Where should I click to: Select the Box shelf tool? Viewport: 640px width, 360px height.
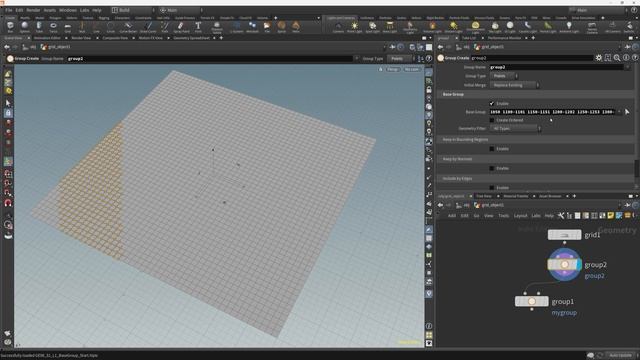point(10,27)
